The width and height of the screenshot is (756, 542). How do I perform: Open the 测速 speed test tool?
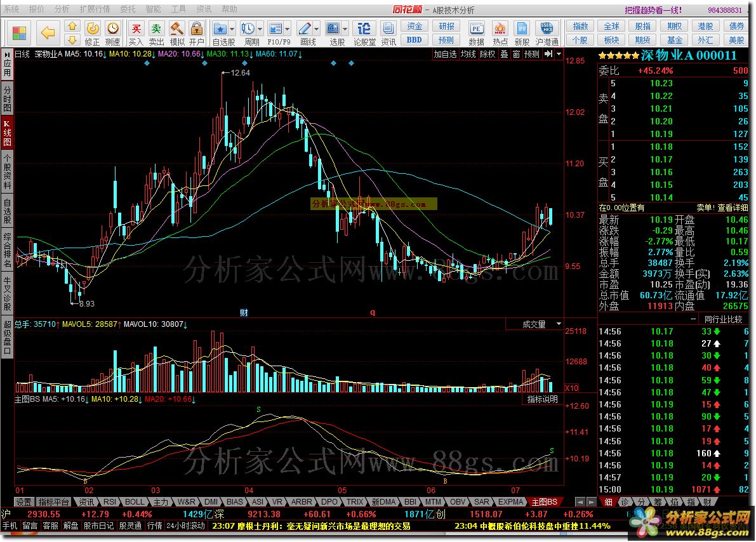[113, 33]
